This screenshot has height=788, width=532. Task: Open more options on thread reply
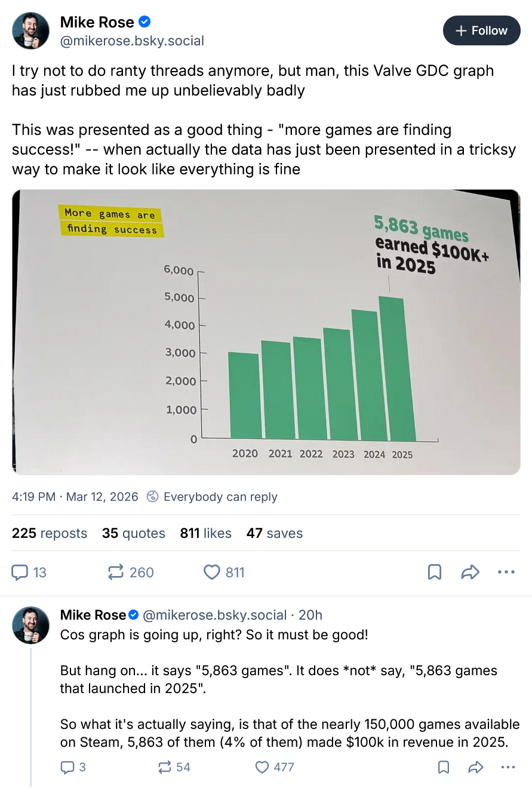508,767
